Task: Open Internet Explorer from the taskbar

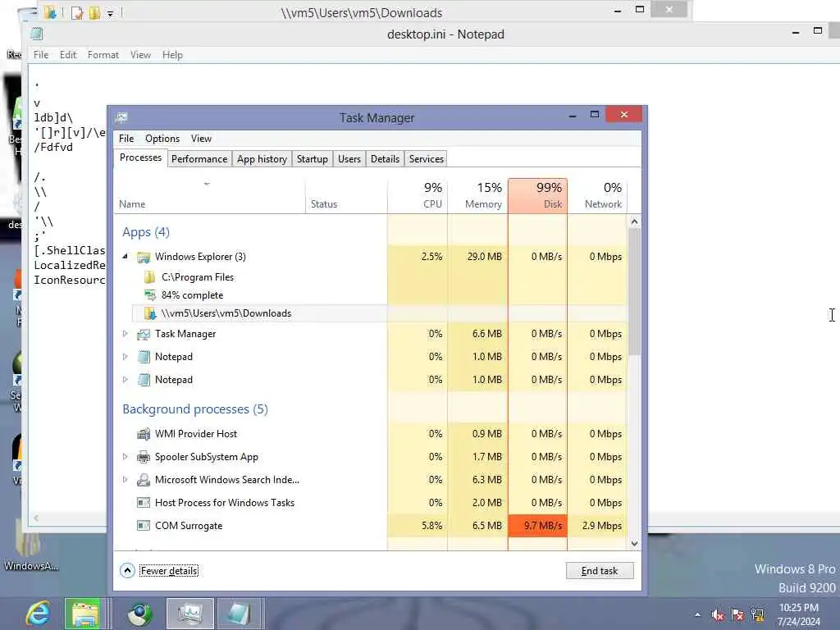Action: 38,614
